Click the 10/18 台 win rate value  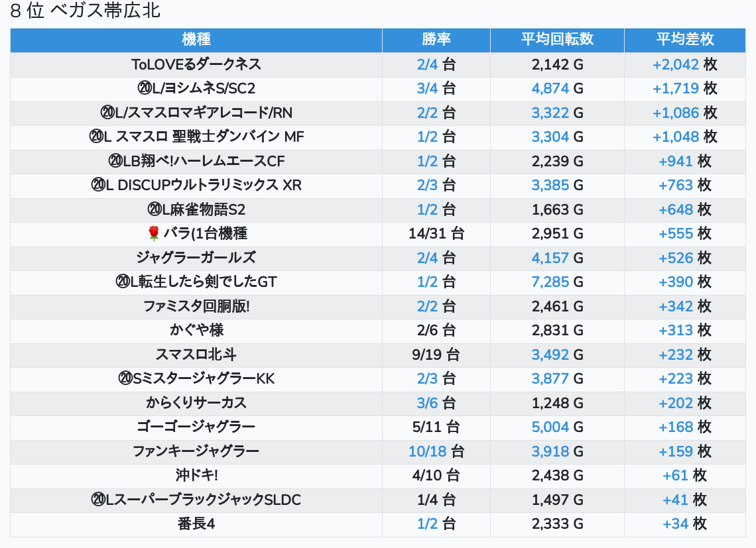[x=436, y=451]
